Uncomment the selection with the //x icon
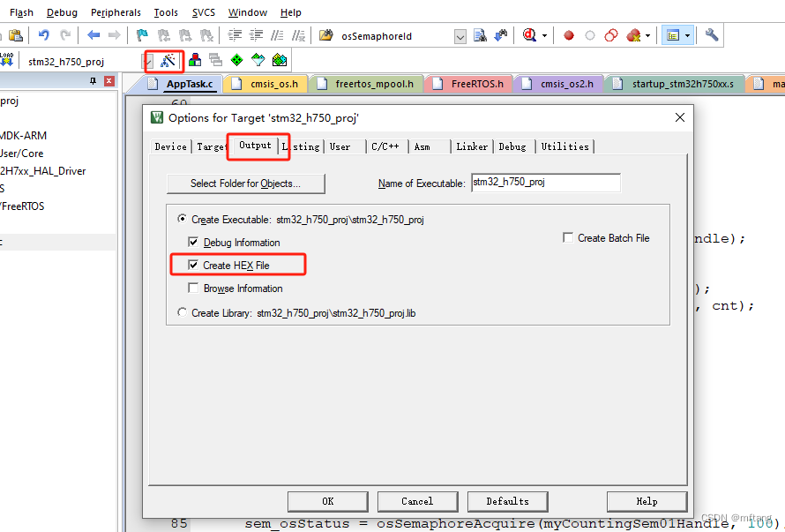 click(298, 35)
